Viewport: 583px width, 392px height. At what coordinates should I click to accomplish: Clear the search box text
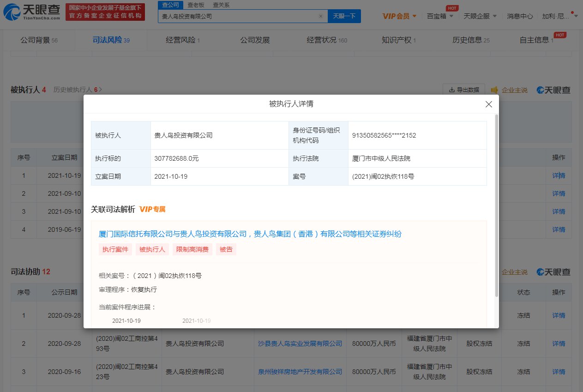tap(321, 16)
